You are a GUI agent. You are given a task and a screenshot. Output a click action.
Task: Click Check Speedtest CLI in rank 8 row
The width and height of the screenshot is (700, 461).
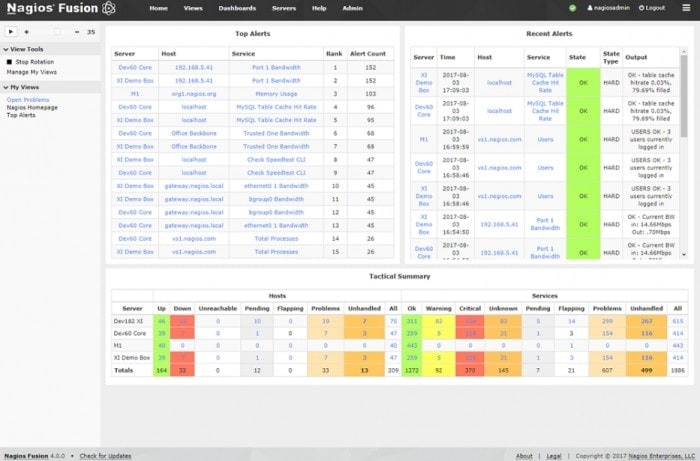tap(276, 160)
